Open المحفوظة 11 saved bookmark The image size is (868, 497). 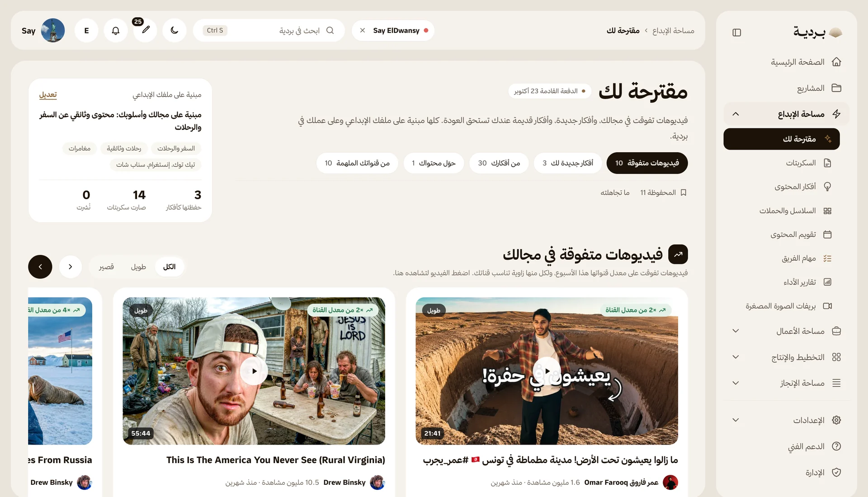point(663,193)
